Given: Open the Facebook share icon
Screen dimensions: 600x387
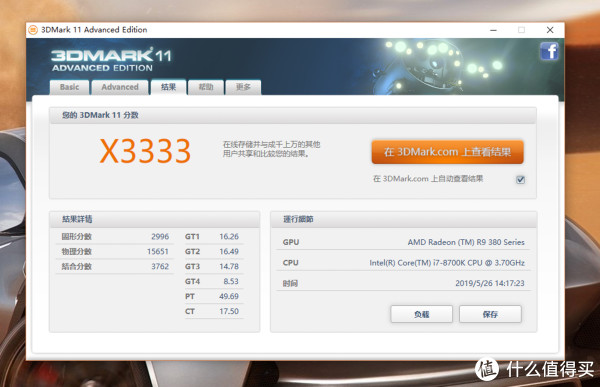Looking at the screenshot, I should pyautogui.click(x=549, y=51).
